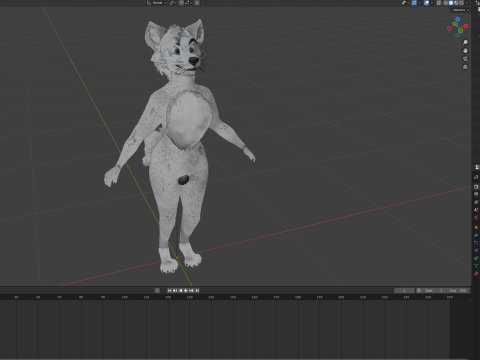Open View Layer properties tab
480x360 pixels.
click(476, 202)
